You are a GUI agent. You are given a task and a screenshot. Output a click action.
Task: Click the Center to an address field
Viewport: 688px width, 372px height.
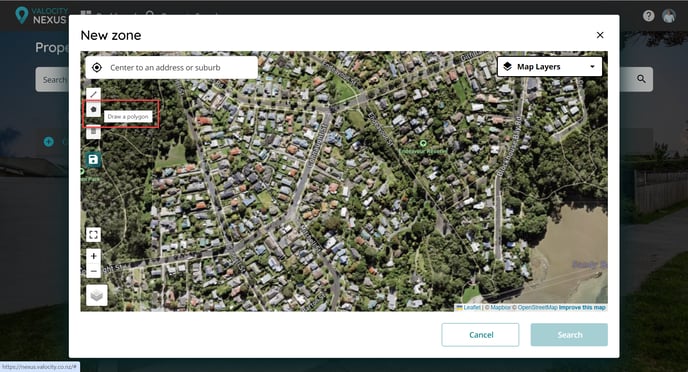pos(172,68)
